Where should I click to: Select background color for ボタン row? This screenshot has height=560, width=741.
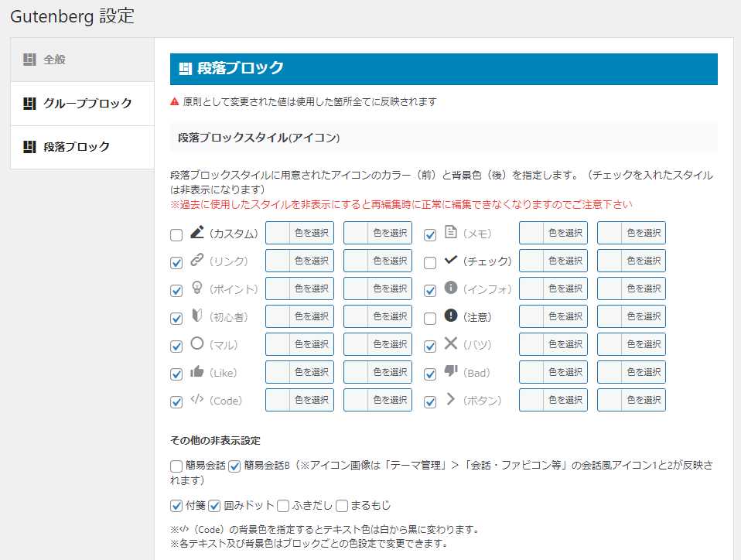631,400
